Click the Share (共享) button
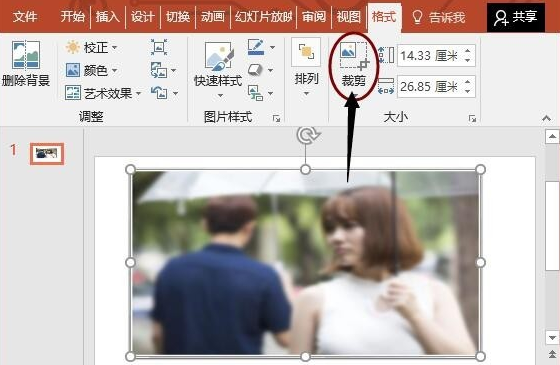The width and height of the screenshot is (560, 365). (x=516, y=17)
